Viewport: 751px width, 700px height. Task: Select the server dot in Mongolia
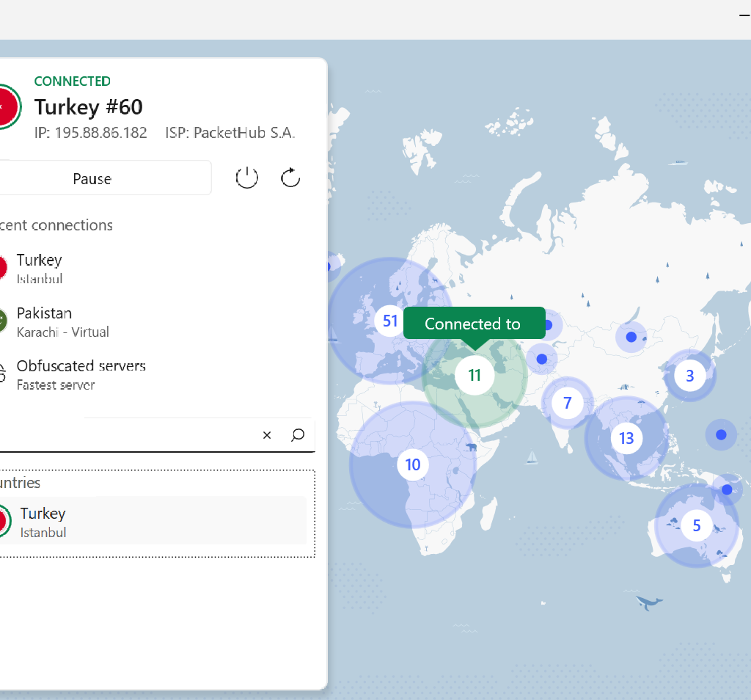coord(631,338)
